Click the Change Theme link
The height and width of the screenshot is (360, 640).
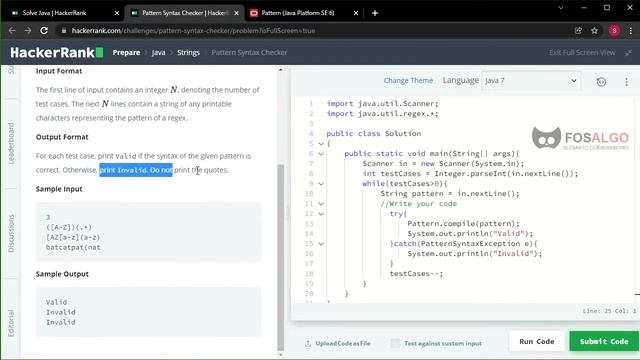(408, 81)
